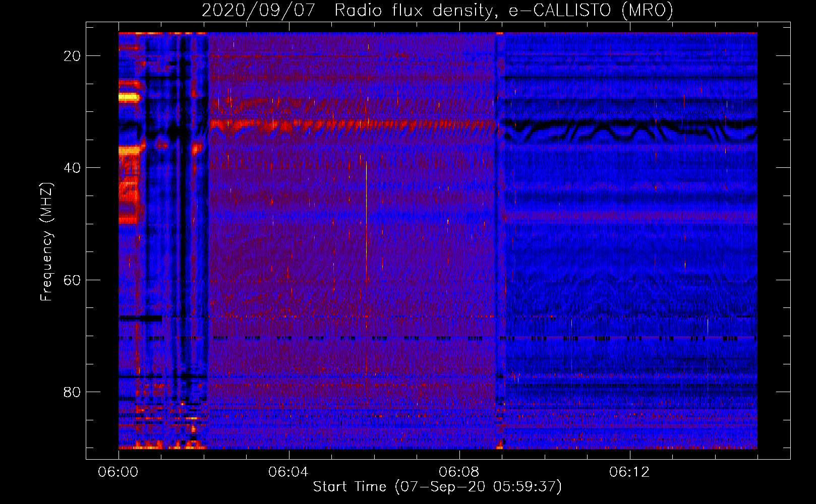The width and height of the screenshot is (816, 504).
Task: Click the 'Frequency (MHZ)' axis label
Action: click(x=46, y=241)
